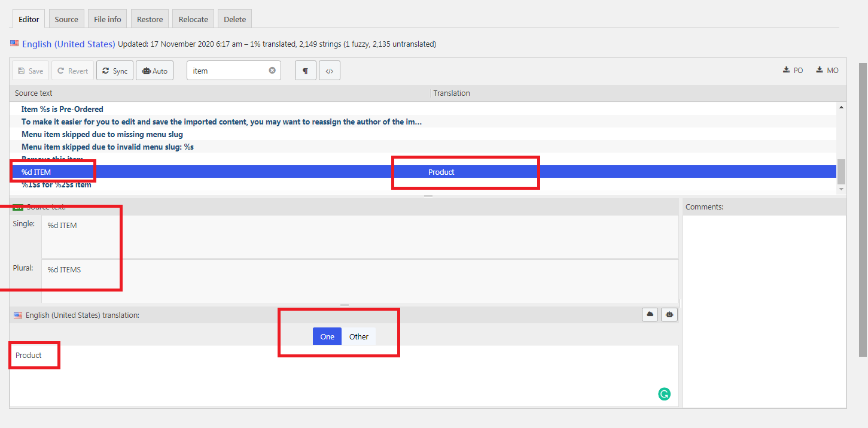The height and width of the screenshot is (428, 868).
Task: Open the File info tab
Action: [108, 19]
